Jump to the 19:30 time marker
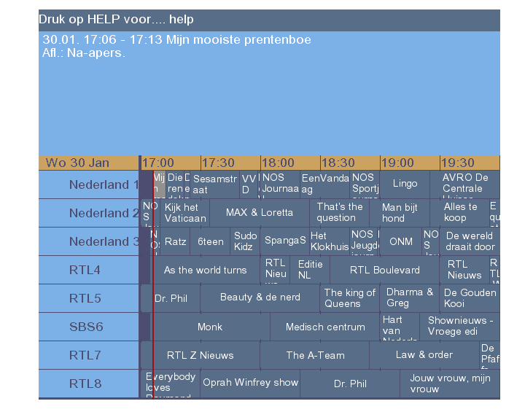 click(x=470, y=163)
